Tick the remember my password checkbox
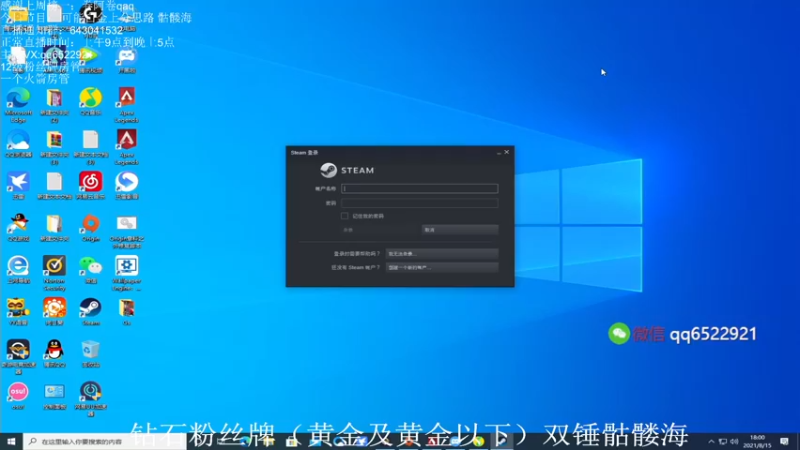Image resolution: width=800 pixels, height=450 pixels. tap(345, 216)
